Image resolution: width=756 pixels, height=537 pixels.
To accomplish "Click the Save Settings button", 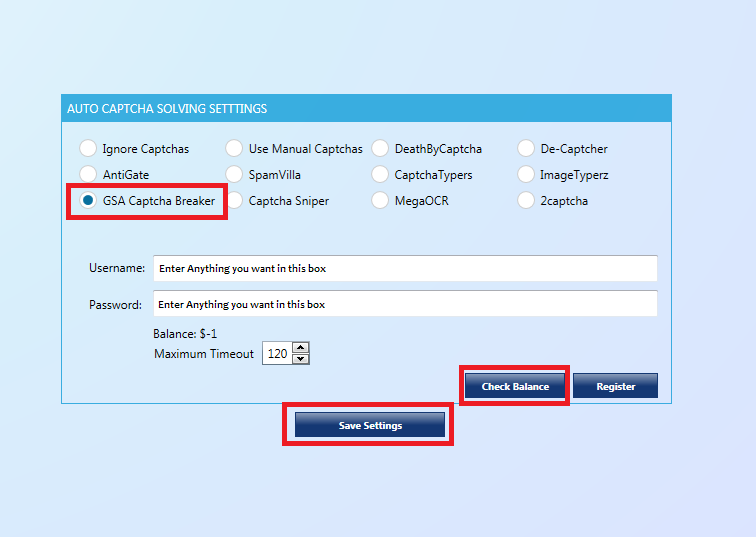I will click(x=369, y=425).
